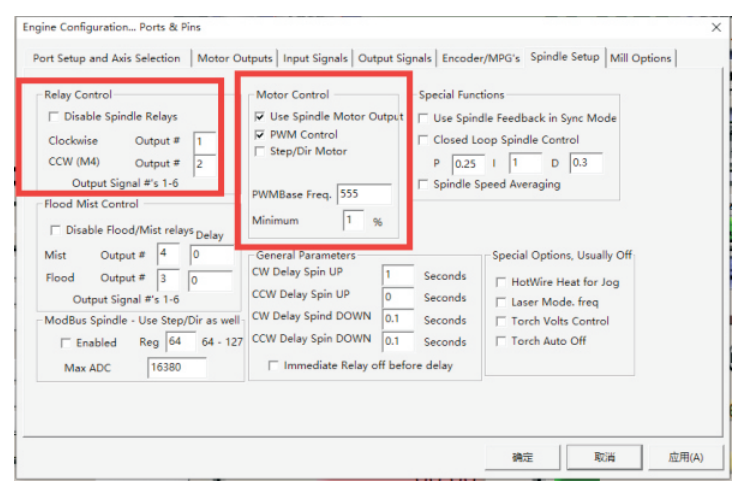This screenshot has width=752, height=495.
Task: Click the CW Delay Spin UP field
Action: [398, 275]
